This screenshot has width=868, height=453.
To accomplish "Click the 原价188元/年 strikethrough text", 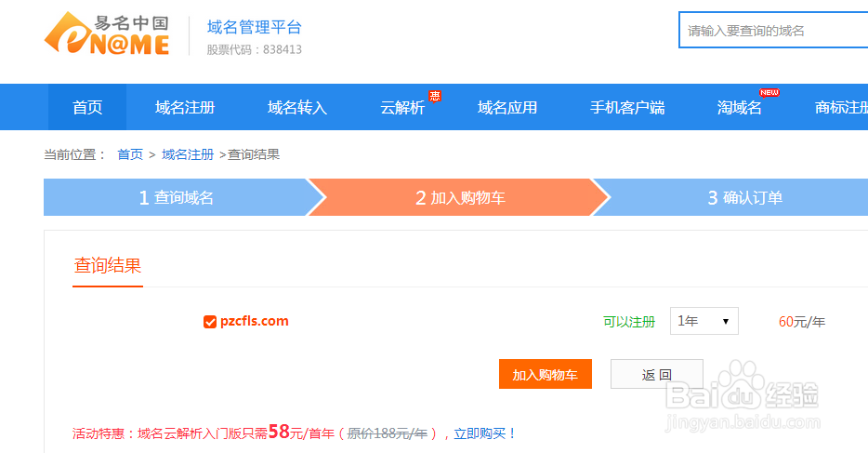I will (x=387, y=433).
